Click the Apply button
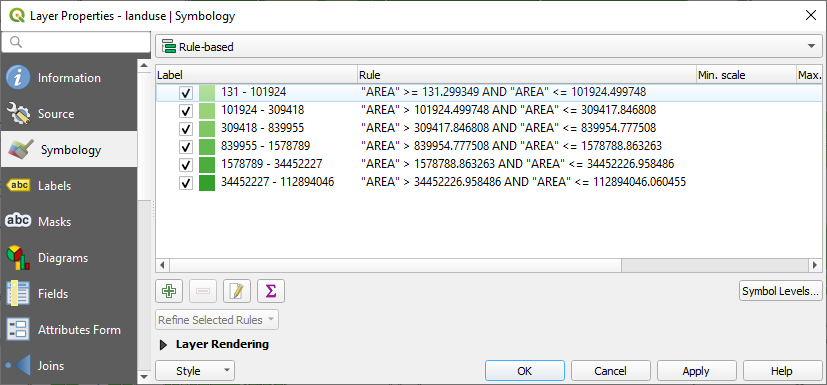Viewport: 827px width, 385px height. click(696, 371)
